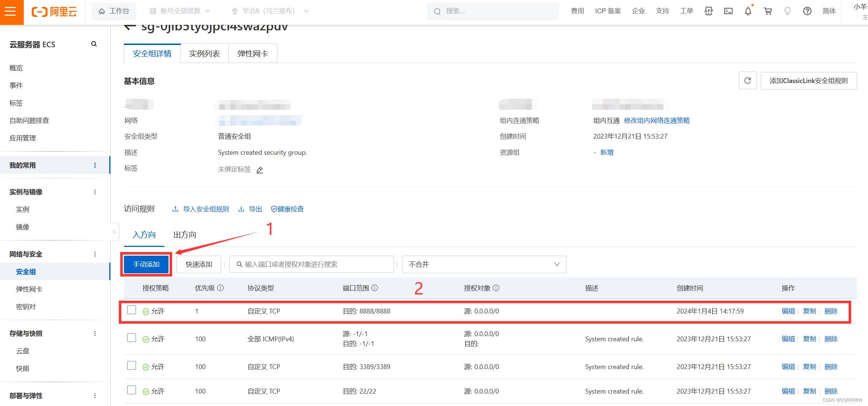
Task: Delete the port 22 rule
Action: 831,391
